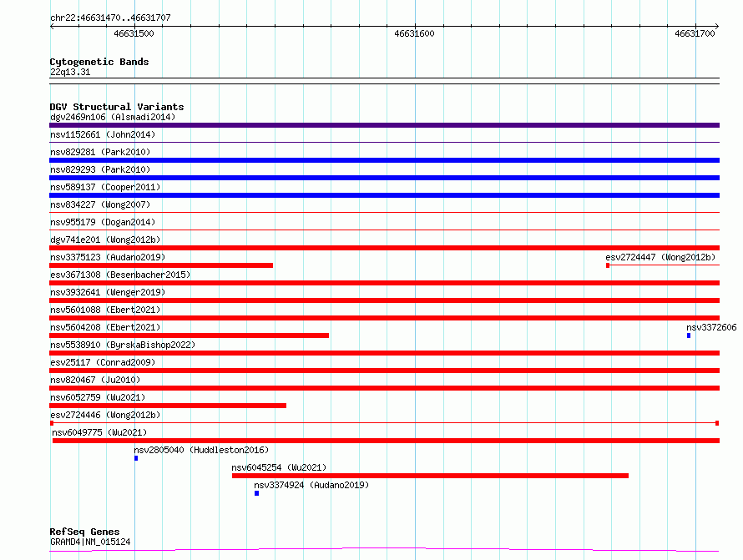Screen dimensions: 743x560
Task: Click the red dgv741e201 variant bar
Action: tap(384, 248)
